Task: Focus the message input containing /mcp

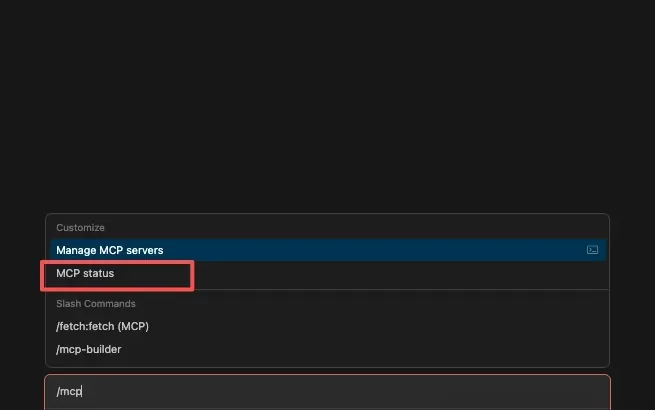Action: tap(327, 392)
